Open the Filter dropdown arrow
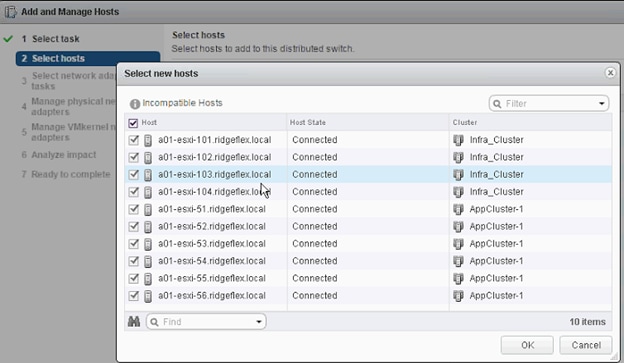Screen dimensions: 624x363 tap(602, 104)
